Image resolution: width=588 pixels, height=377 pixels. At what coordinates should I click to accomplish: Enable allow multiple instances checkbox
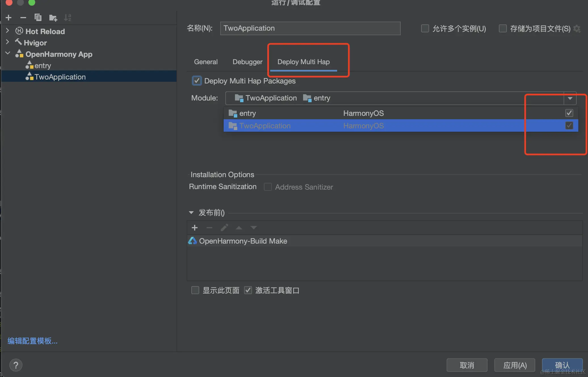pos(425,28)
